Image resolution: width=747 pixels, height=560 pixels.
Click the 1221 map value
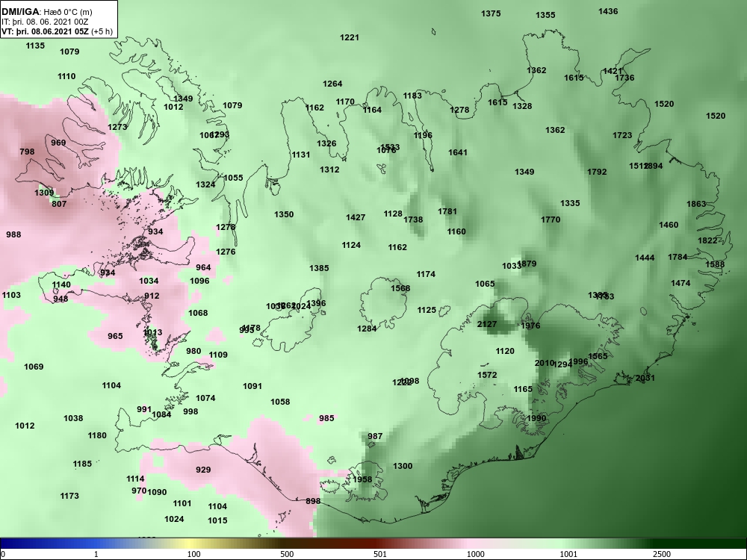click(349, 37)
